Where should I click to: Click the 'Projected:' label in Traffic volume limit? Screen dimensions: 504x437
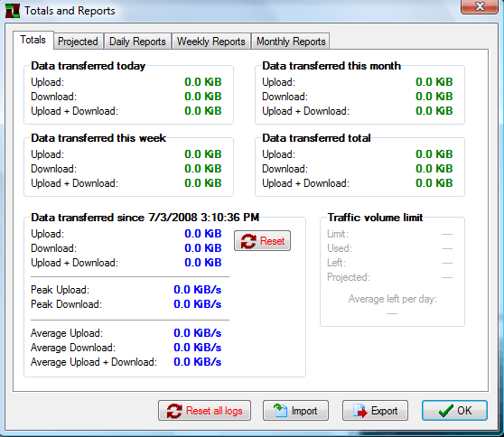pyautogui.click(x=349, y=277)
